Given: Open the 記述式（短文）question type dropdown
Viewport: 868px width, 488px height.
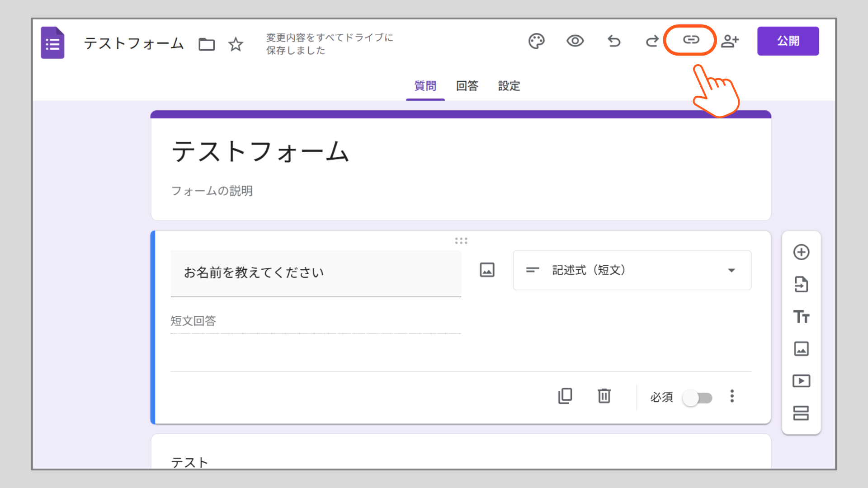Looking at the screenshot, I should 631,270.
